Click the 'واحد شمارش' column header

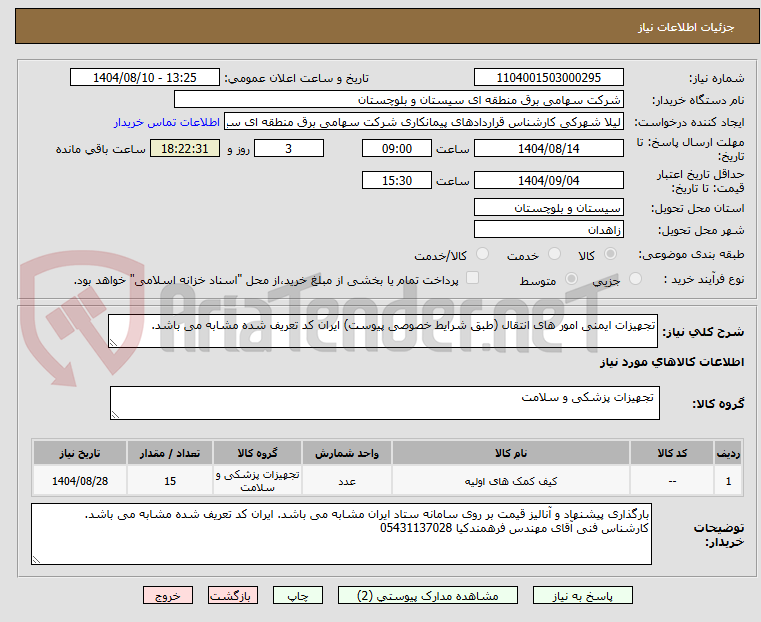(347, 453)
